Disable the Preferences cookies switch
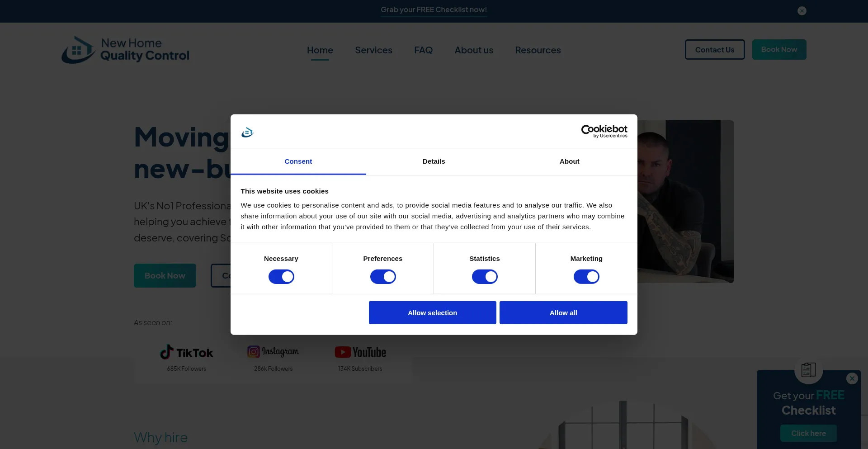Viewport: 868px width, 449px height. click(383, 277)
